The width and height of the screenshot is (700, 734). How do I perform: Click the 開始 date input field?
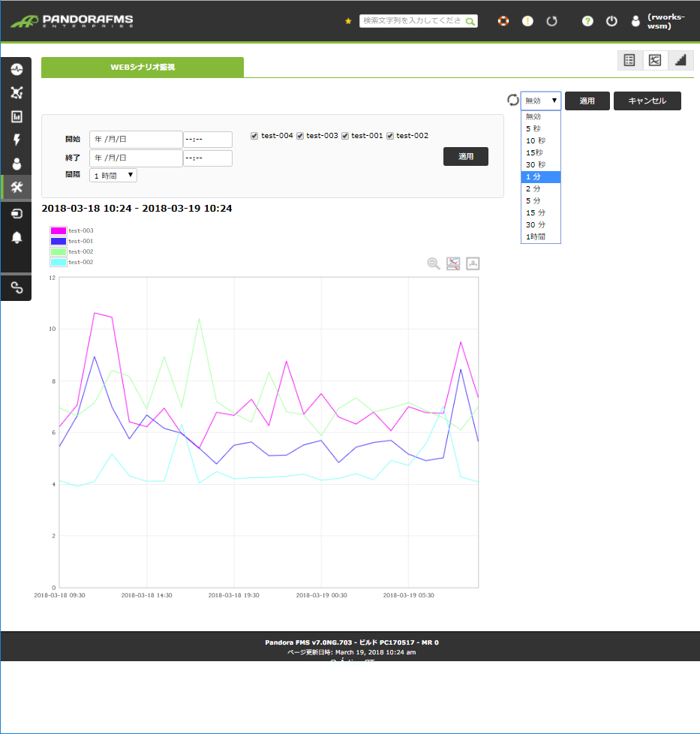coord(136,140)
